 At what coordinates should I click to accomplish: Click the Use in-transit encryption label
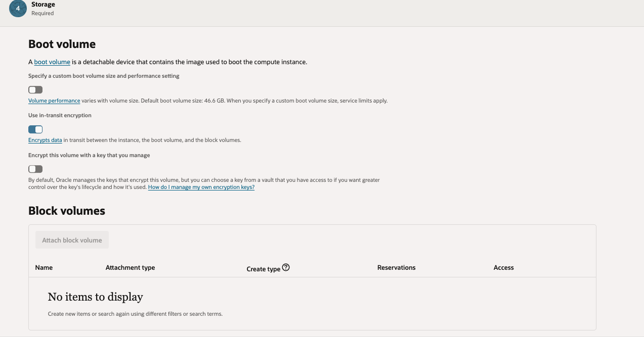60,115
